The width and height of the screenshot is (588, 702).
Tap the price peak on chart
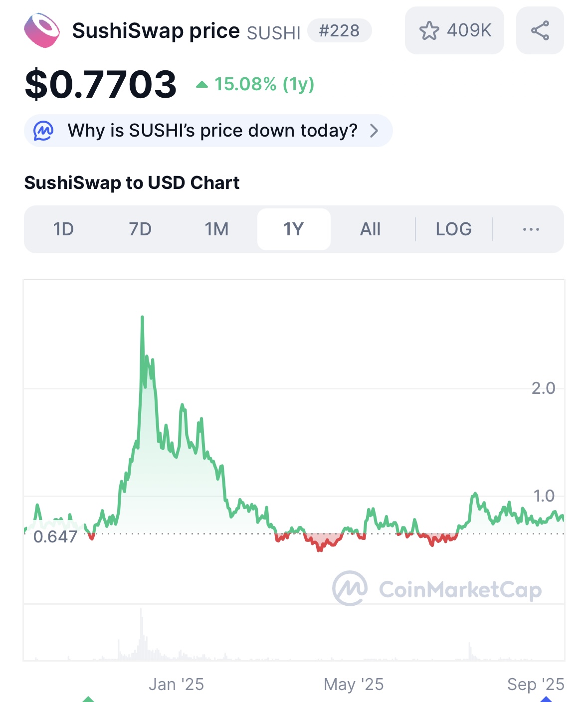(143, 318)
